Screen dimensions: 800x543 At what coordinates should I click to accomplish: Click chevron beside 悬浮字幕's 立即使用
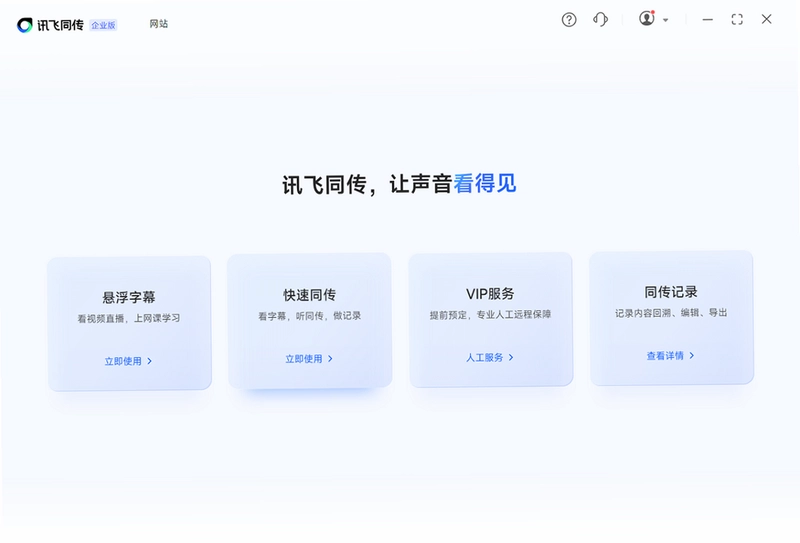(149, 361)
